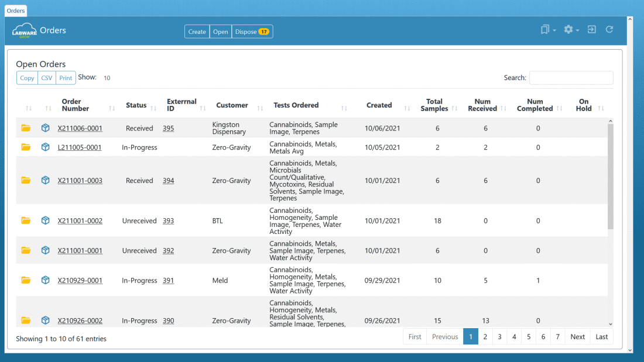Click the logout icon in header
644x362 pixels.
pos(592,29)
